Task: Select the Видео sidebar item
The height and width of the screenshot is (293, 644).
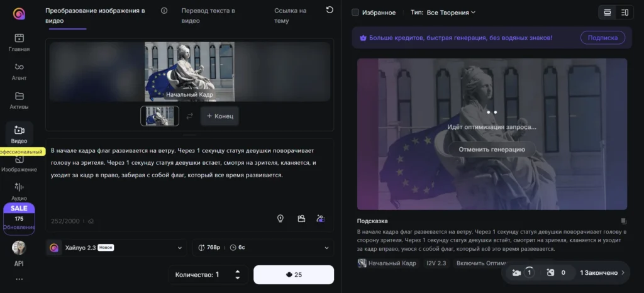Action: (19, 135)
